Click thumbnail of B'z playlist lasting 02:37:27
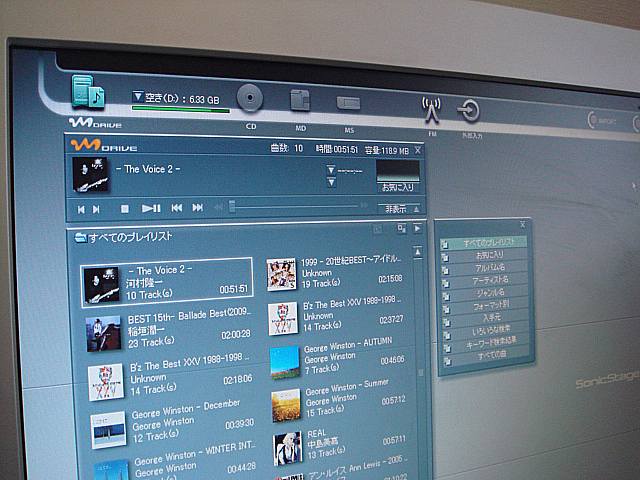This screenshot has height=480, width=640. (x=283, y=318)
